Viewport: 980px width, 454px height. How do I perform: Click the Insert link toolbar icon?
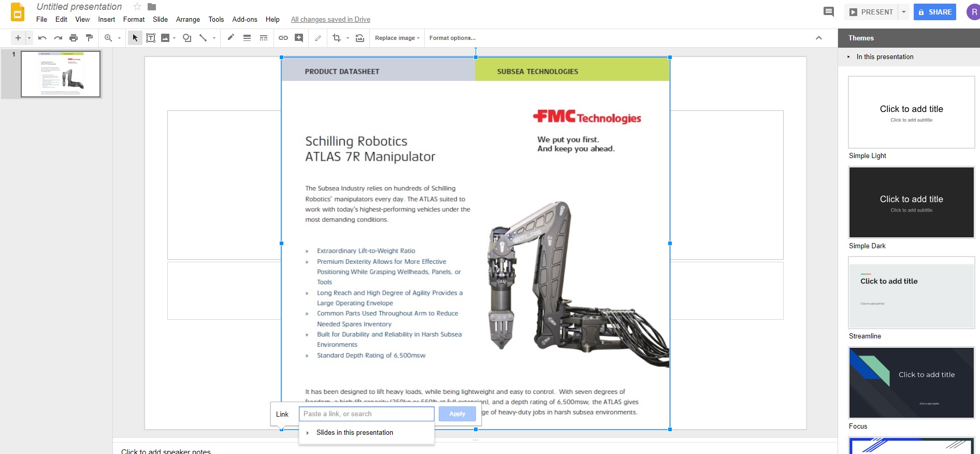click(283, 38)
